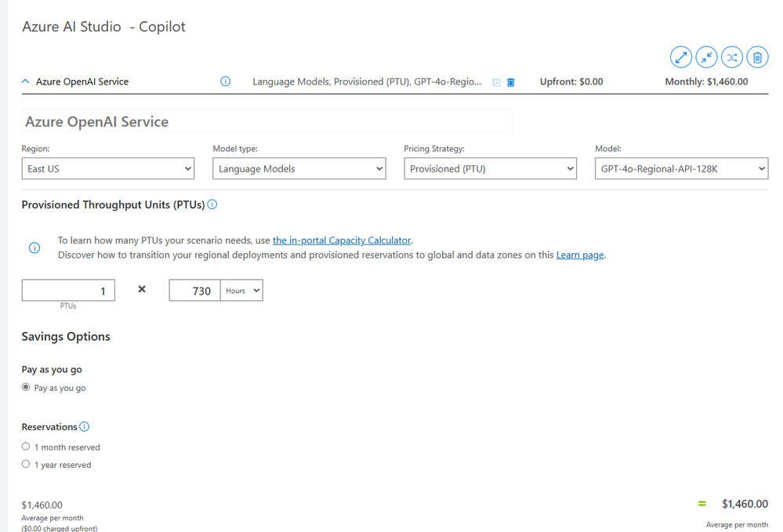Open the in-portal Capacity Calculator link
Image resolution: width=783 pixels, height=532 pixels.
pyautogui.click(x=342, y=241)
